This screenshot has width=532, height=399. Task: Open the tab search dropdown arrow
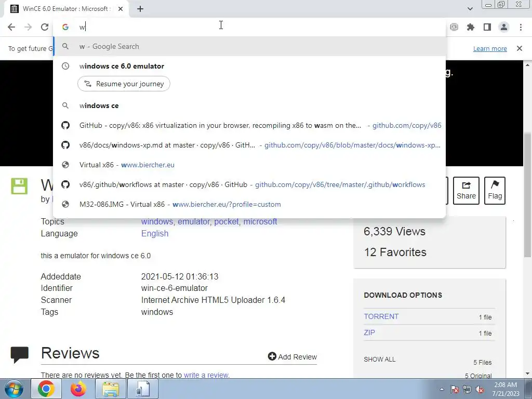[x=470, y=9]
